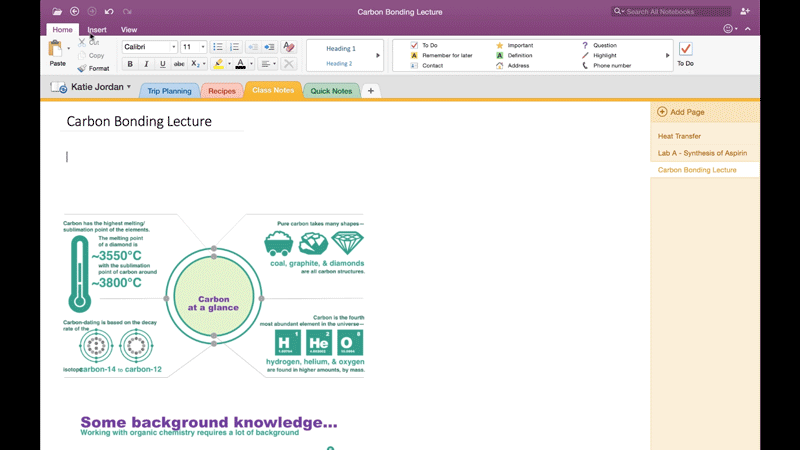800x450 pixels.
Task: Open the Calibri font name dropdown
Action: (150, 47)
